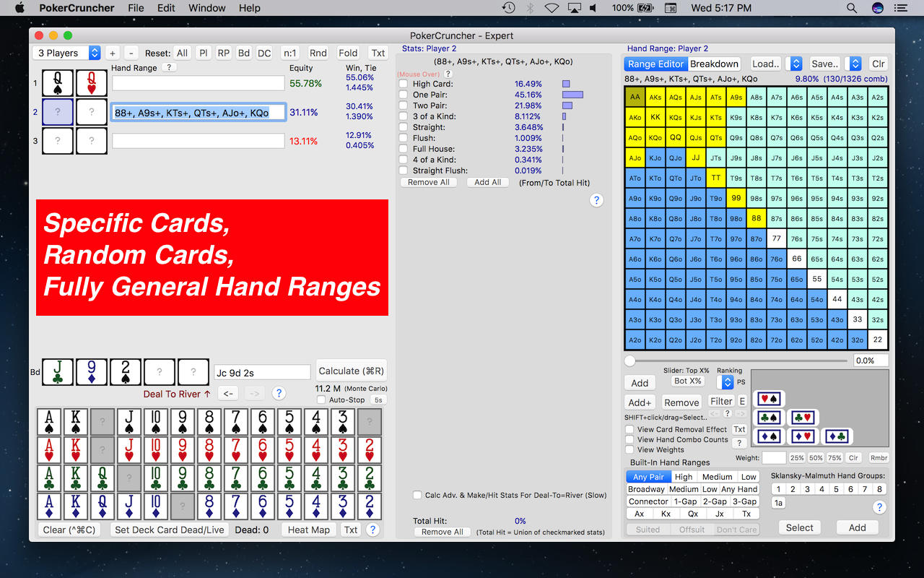Click the Jack of clubs board card
Viewport: 924px width, 578px height.
(57, 373)
